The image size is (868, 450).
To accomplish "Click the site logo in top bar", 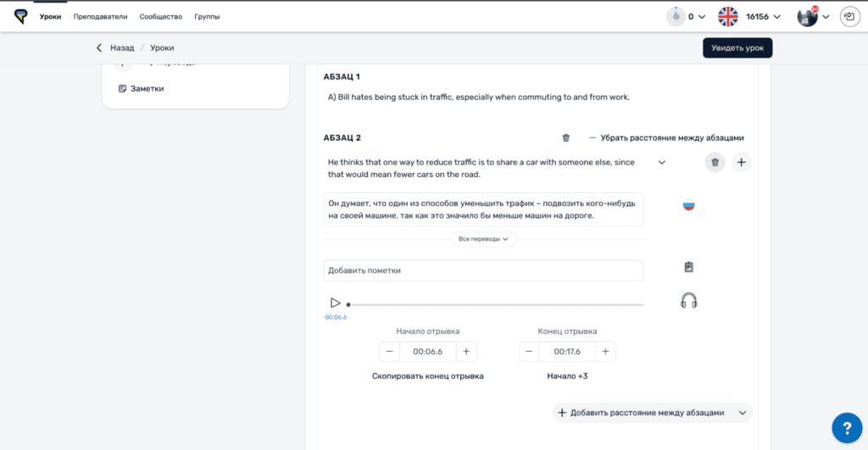I will tap(19, 16).
